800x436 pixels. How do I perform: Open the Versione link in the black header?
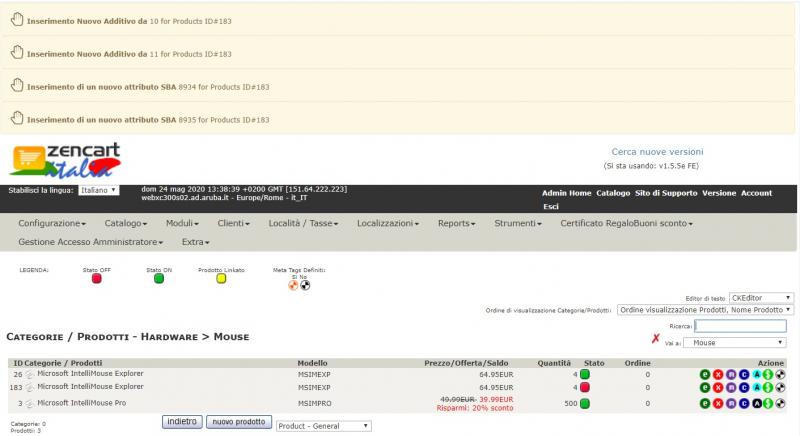click(719, 193)
